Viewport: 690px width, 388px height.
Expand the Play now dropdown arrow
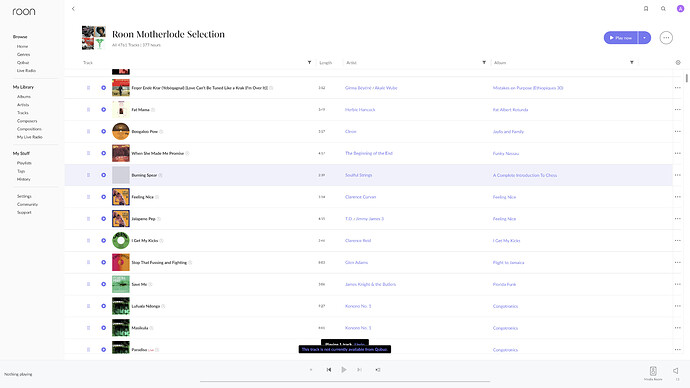[x=645, y=38]
